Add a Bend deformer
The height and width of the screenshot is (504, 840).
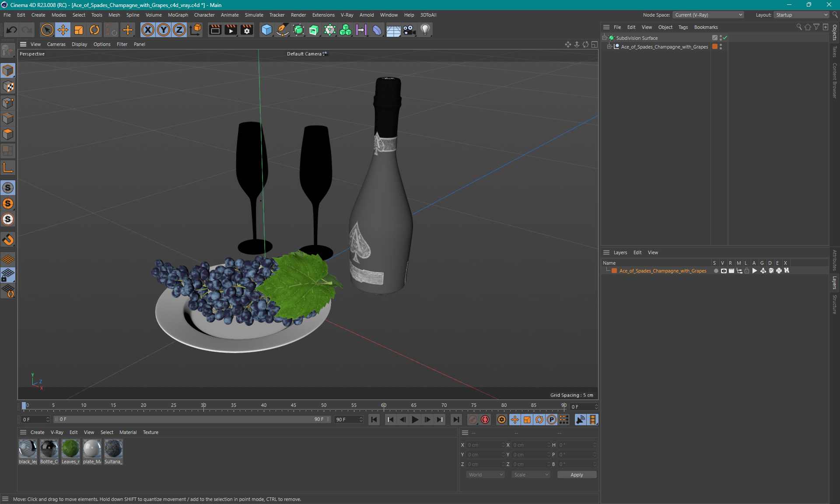[377, 30]
